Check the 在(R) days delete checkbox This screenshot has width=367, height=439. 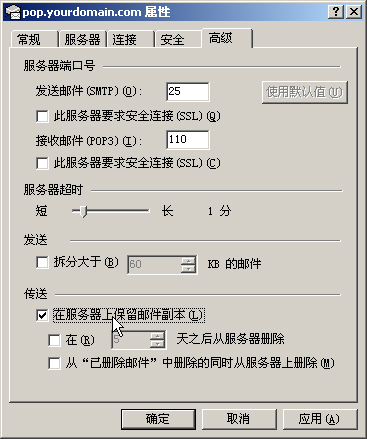54,340
